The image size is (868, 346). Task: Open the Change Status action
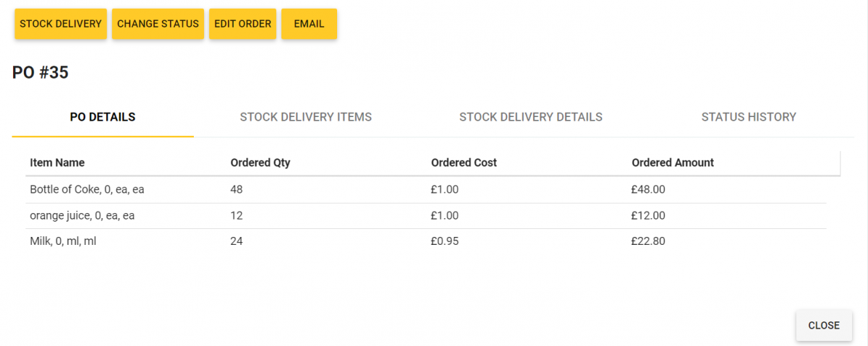(158, 24)
